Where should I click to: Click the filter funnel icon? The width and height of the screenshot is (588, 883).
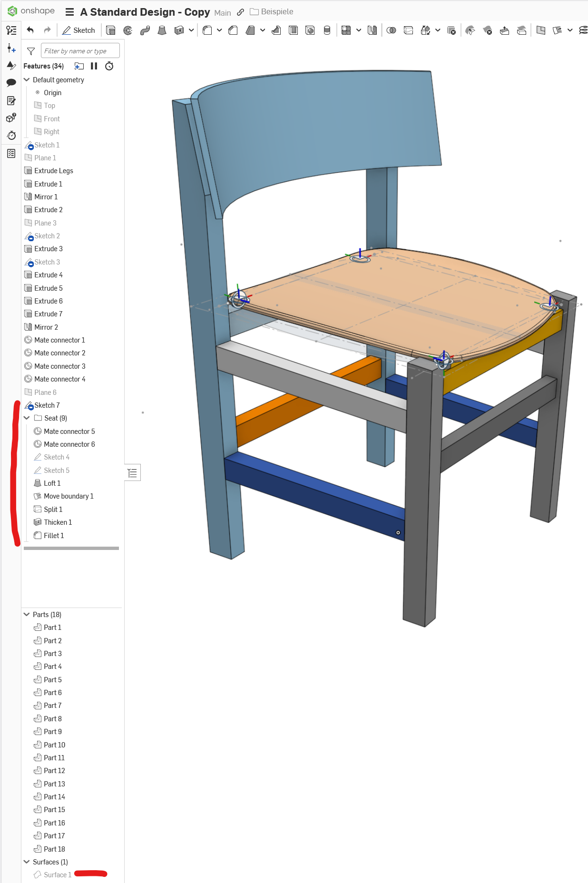pos(31,51)
